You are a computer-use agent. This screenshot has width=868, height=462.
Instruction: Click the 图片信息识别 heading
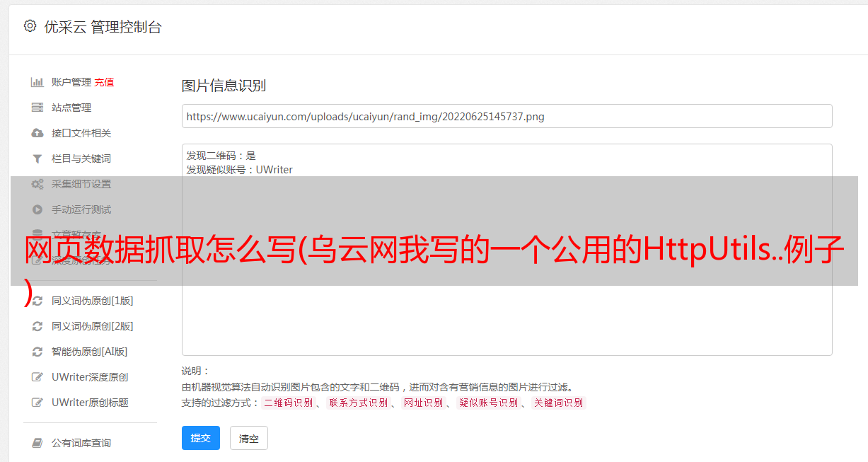(x=224, y=86)
